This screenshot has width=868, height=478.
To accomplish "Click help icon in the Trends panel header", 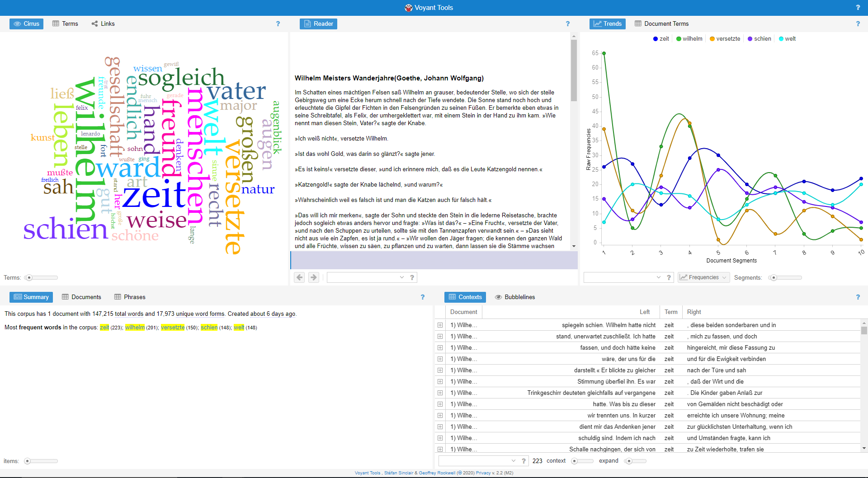I will (858, 24).
